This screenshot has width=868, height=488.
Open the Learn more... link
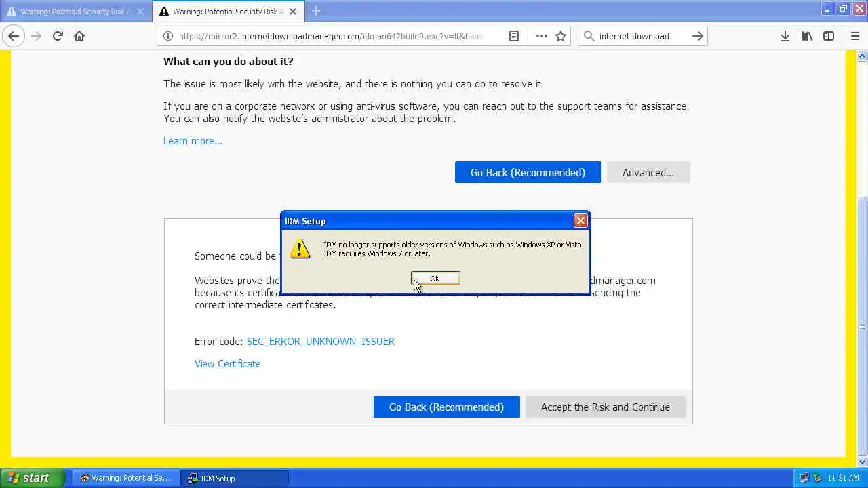(x=193, y=141)
